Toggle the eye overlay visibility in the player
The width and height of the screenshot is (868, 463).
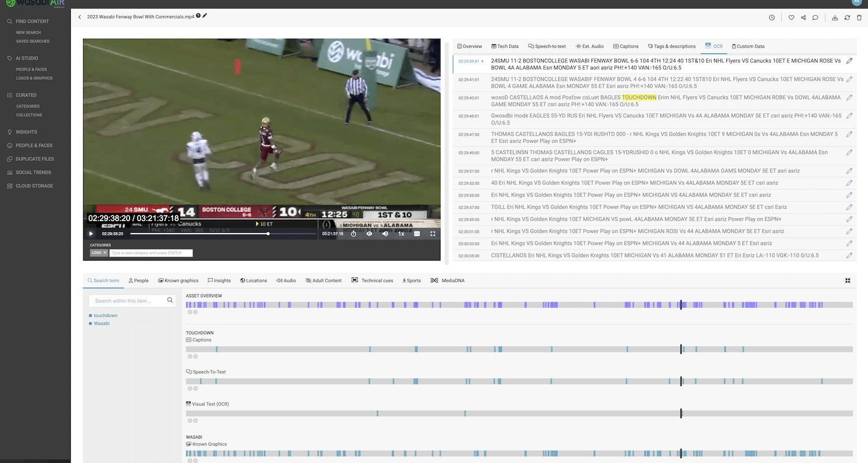(x=369, y=234)
